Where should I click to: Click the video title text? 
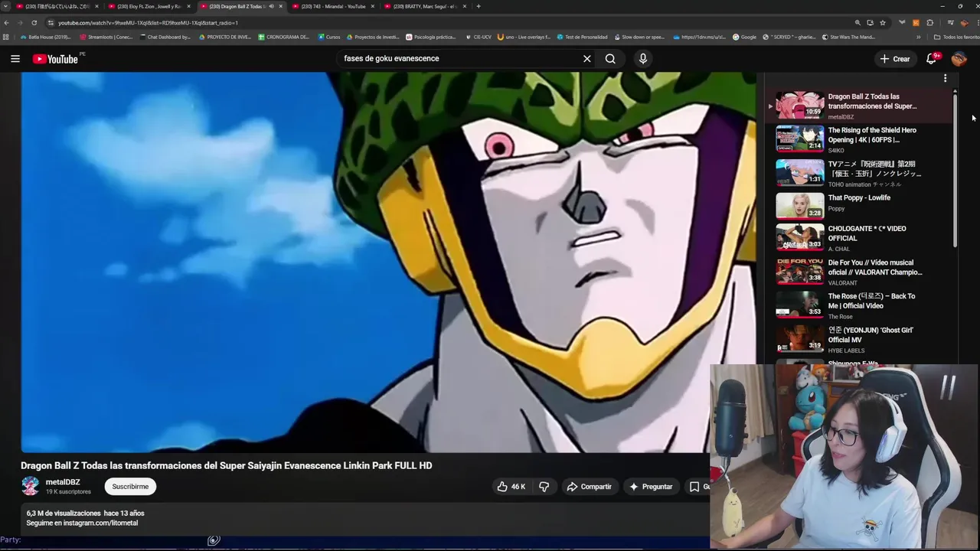pos(226,465)
